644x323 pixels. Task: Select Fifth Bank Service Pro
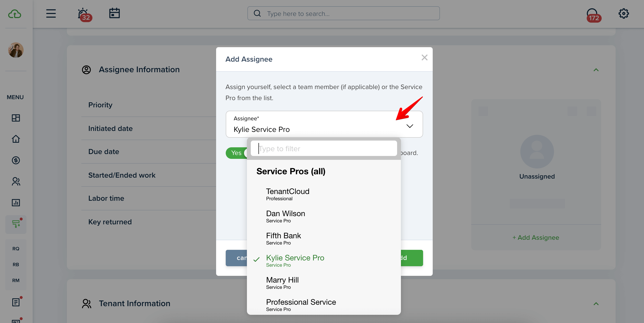(x=323, y=239)
